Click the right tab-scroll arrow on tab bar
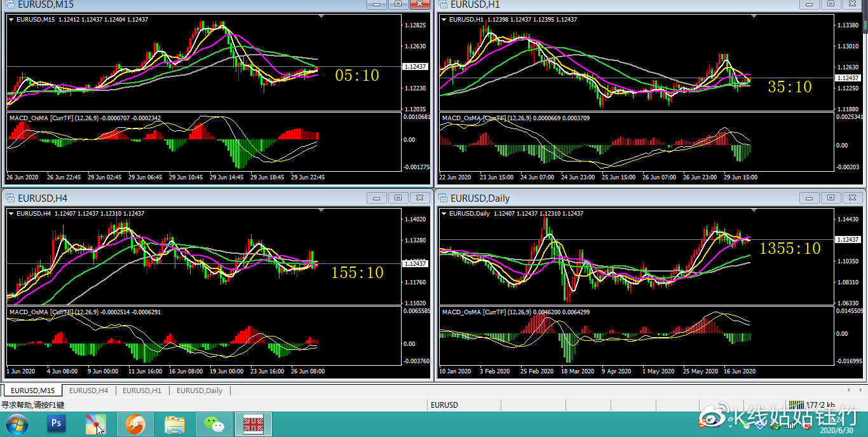868x437 pixels. pyautogui.click(x=860, y=390)
